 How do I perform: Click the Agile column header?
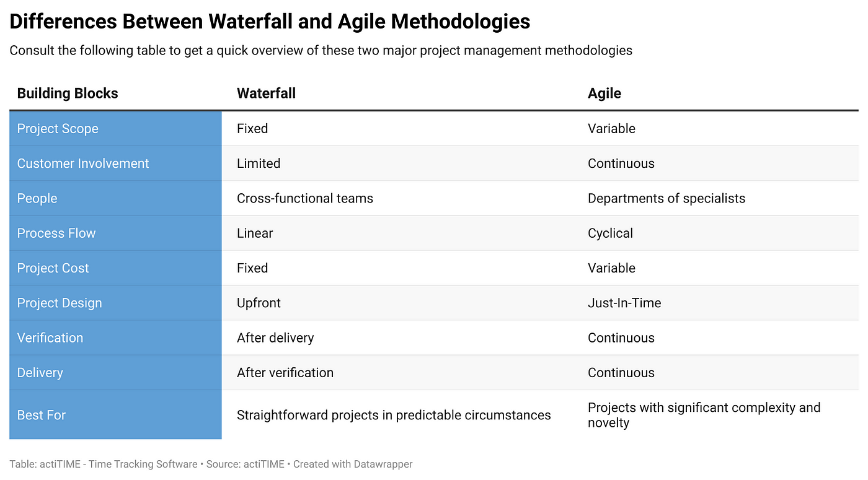coord(604,94)
